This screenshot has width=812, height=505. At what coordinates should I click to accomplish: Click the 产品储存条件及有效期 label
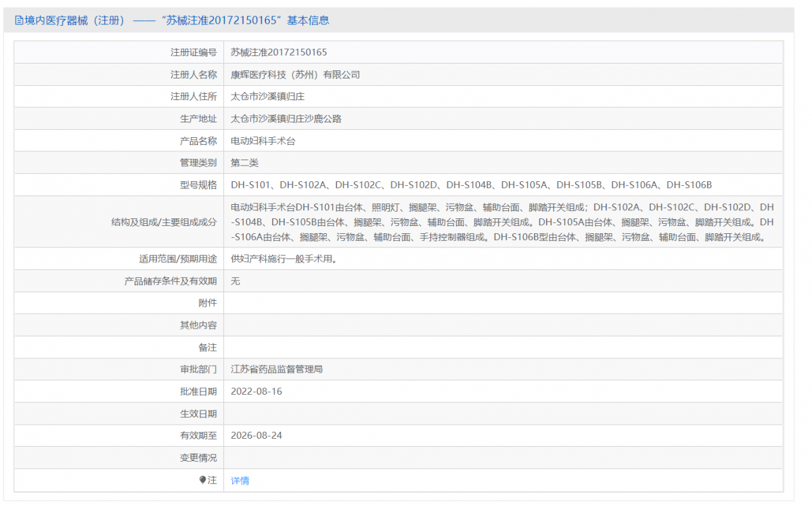pos(171,281)
